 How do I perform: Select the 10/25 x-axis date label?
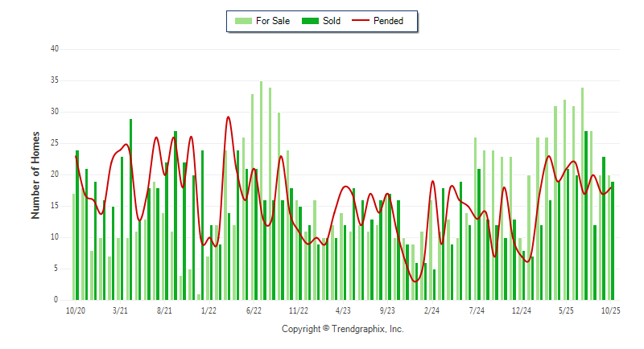[x=610, y=310]
